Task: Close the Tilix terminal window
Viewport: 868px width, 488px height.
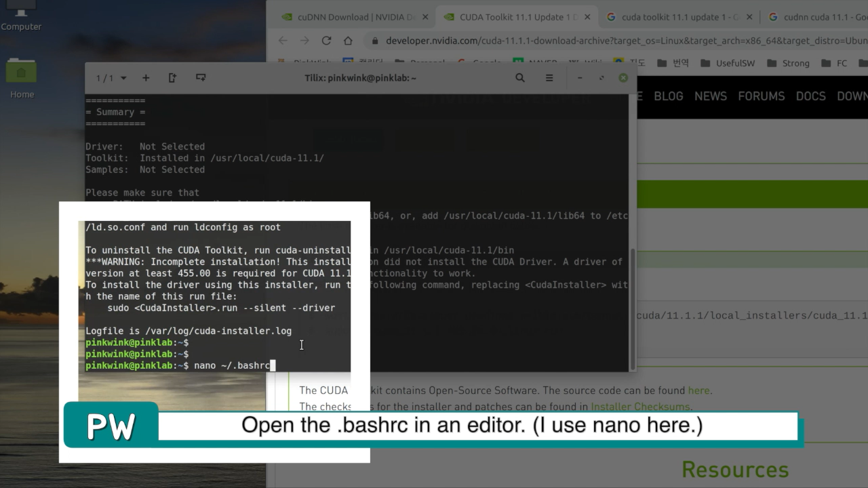Action: coord(623,78)
